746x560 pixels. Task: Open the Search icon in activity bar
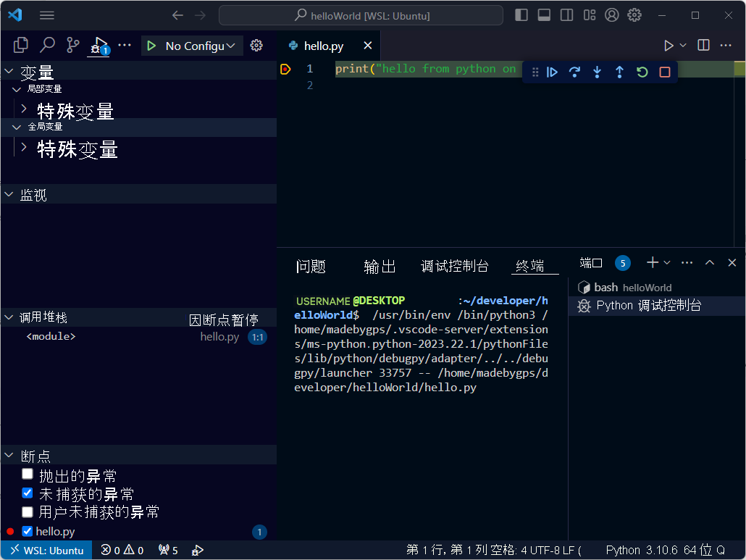coord(45,45)
